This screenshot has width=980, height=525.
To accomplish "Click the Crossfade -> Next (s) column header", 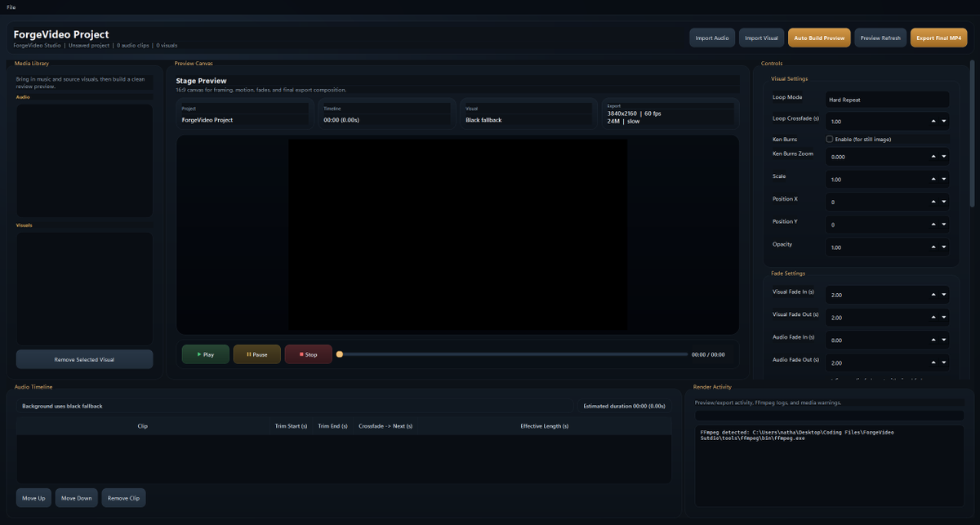I will (385, 426).
